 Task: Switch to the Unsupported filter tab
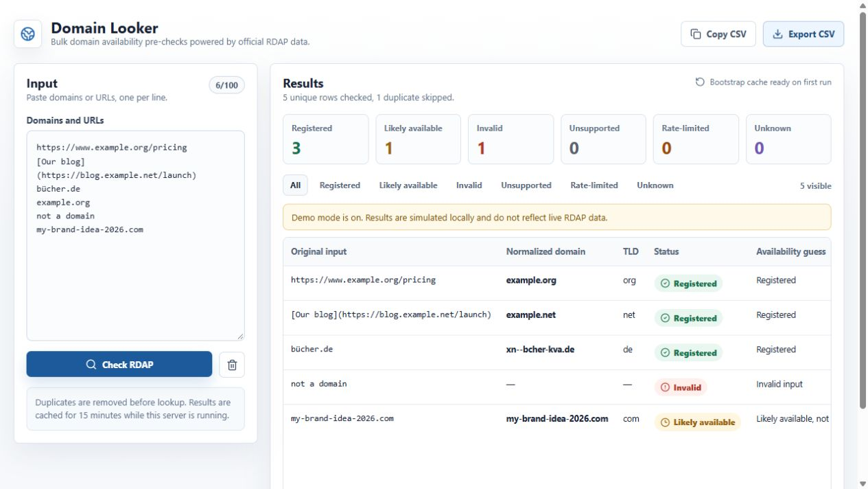point(526,185)
